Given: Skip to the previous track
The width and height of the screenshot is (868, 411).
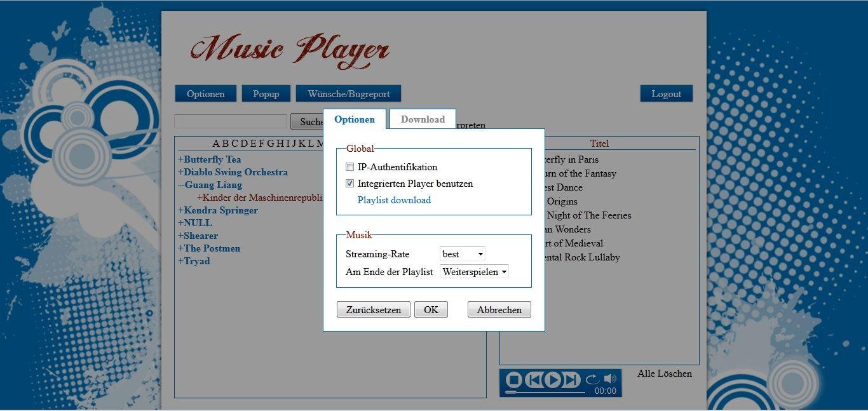Looking at the screenshot, I should (x=534, y=380).
